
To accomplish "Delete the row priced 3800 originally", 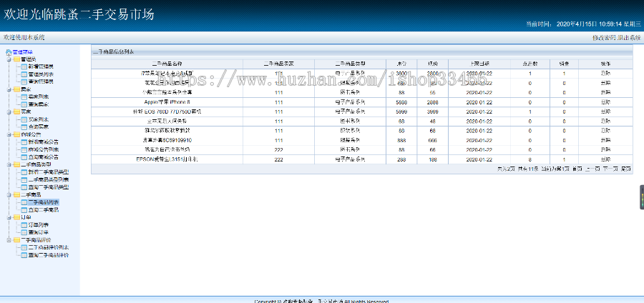I will tap(605, 74).
